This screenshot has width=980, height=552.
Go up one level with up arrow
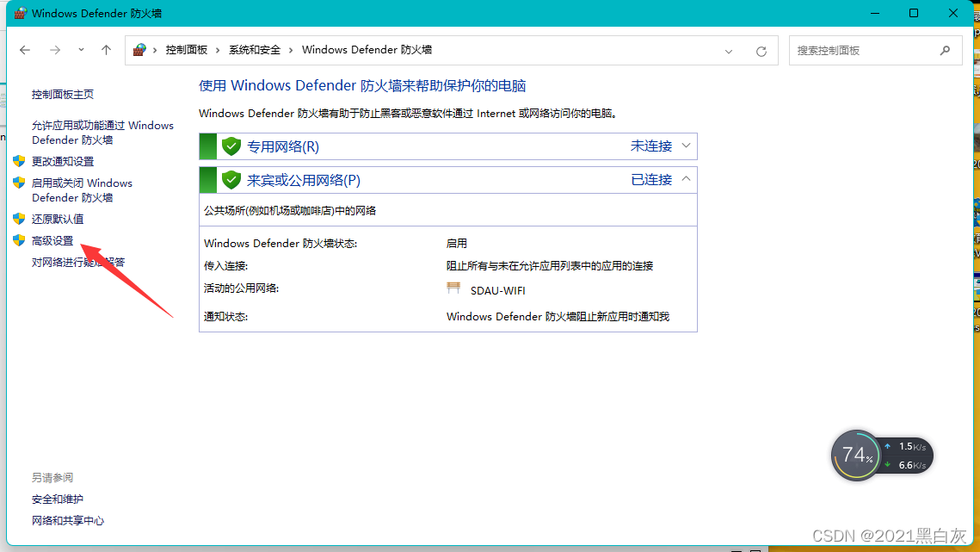tap(106, 50)
